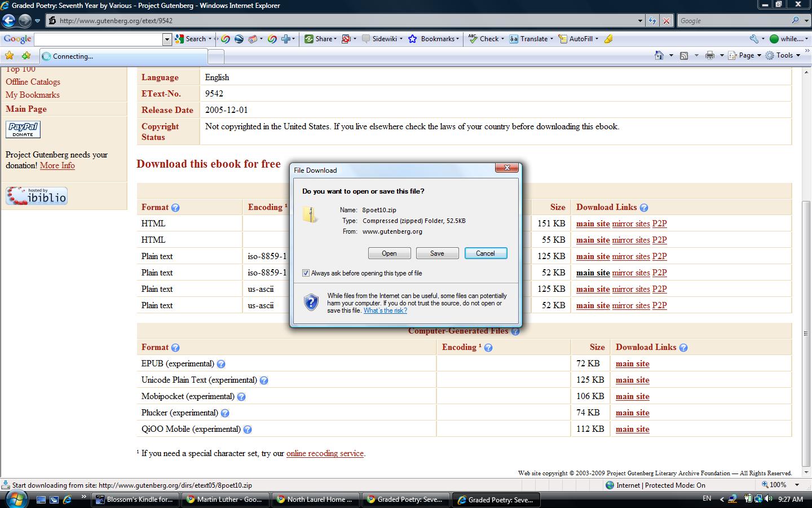Click the Add to Favorites icon

tap(26, 55)
